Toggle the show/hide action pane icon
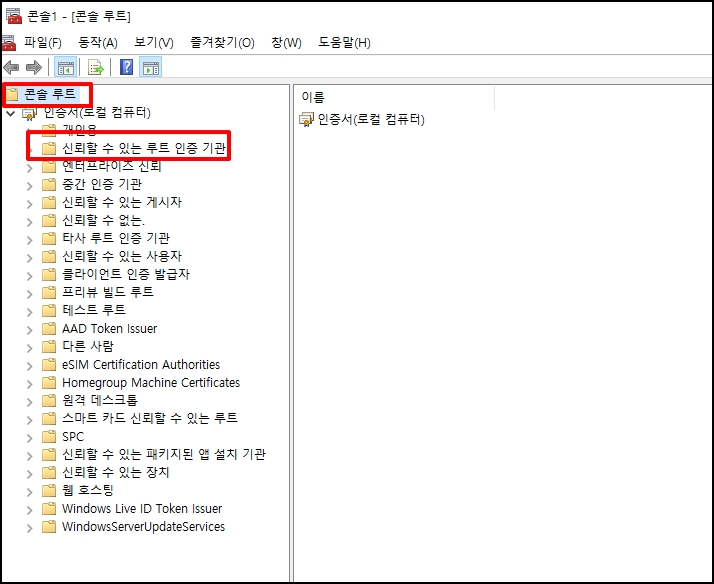The width and height of the screenshot is (714, 584). tap(151, 68)
